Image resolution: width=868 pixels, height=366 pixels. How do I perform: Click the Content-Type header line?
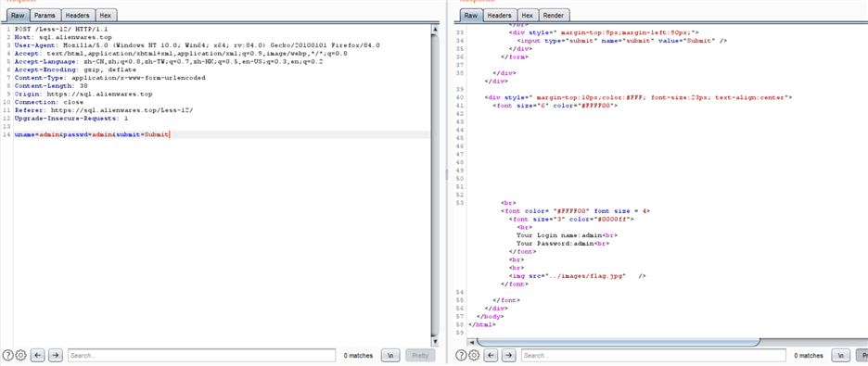(109, 78)
